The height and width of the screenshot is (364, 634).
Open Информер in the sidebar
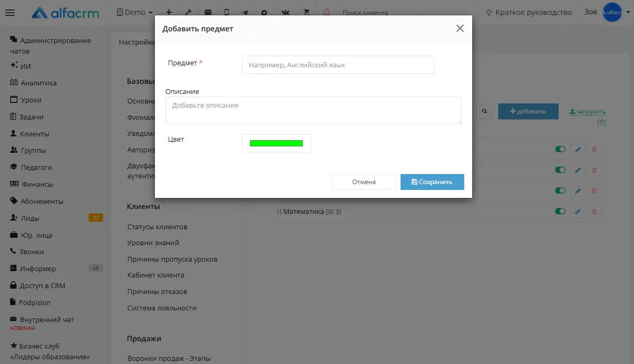pos(33,268)
